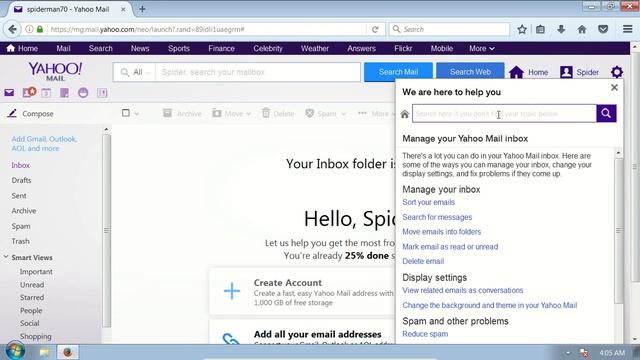Image resolution: width=640 pixels, height=360 pixels.
Task: Open the Firefox downloads arrow icon
Action: (x=561, y=29)
